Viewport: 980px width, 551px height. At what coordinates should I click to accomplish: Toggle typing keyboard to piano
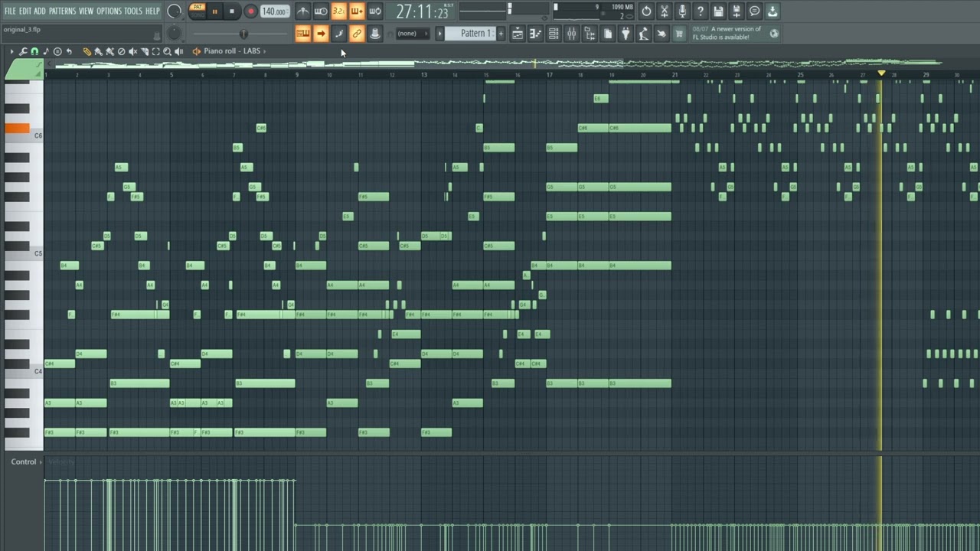[x=303, y=34]
